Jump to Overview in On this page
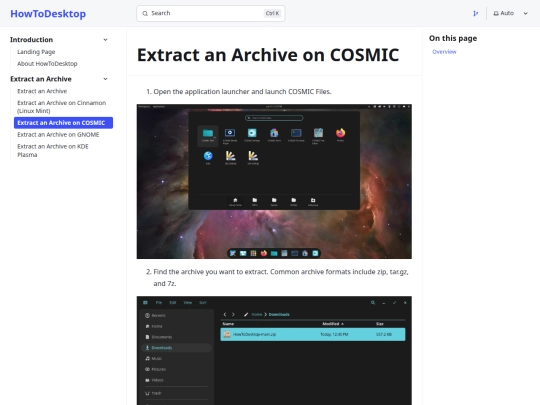540x405 pixels. coord(444,52)
